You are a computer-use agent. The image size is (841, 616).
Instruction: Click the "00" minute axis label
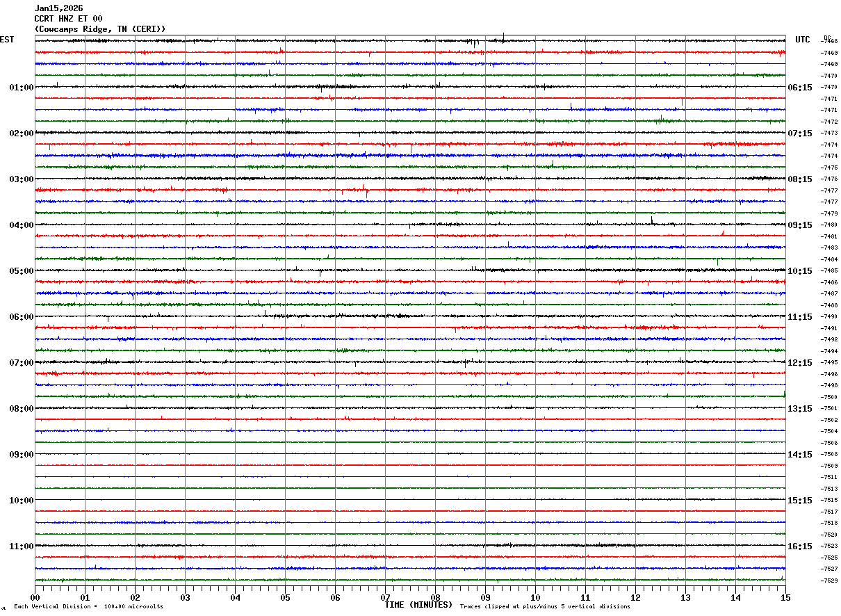click(35, 598)
